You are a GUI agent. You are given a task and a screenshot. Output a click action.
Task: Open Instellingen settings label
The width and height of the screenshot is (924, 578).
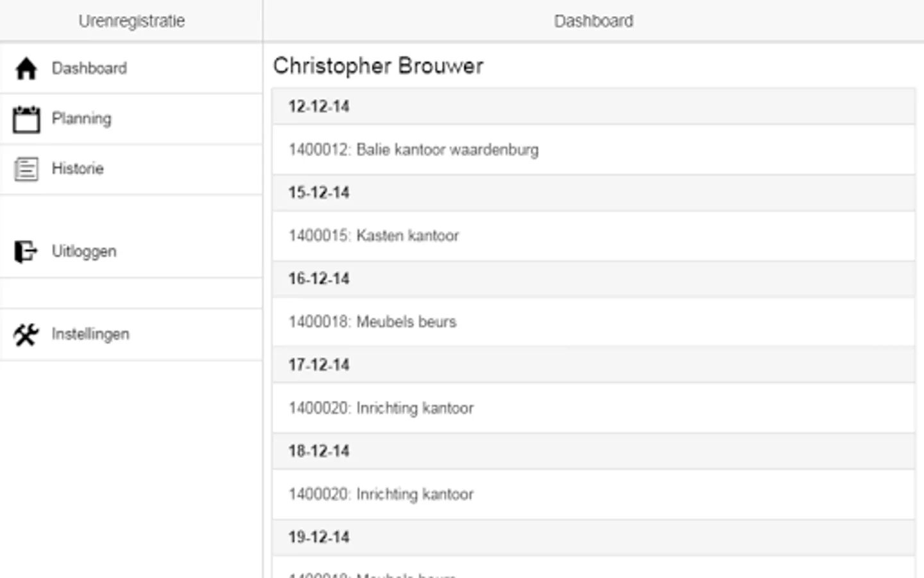click(90, 334)
